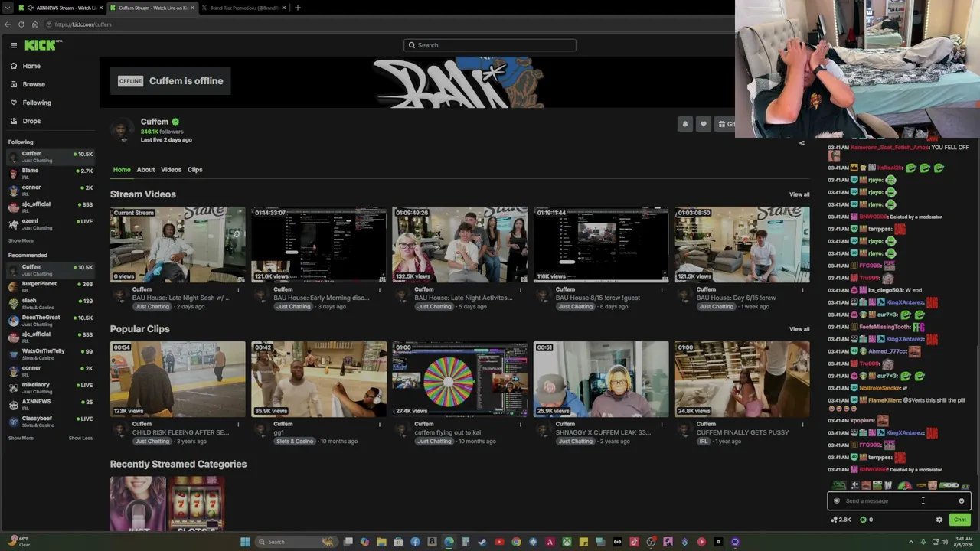The width and height of the screenshot is (980, 551).
Task: Open a new browser tab
Action: point(298,8)
